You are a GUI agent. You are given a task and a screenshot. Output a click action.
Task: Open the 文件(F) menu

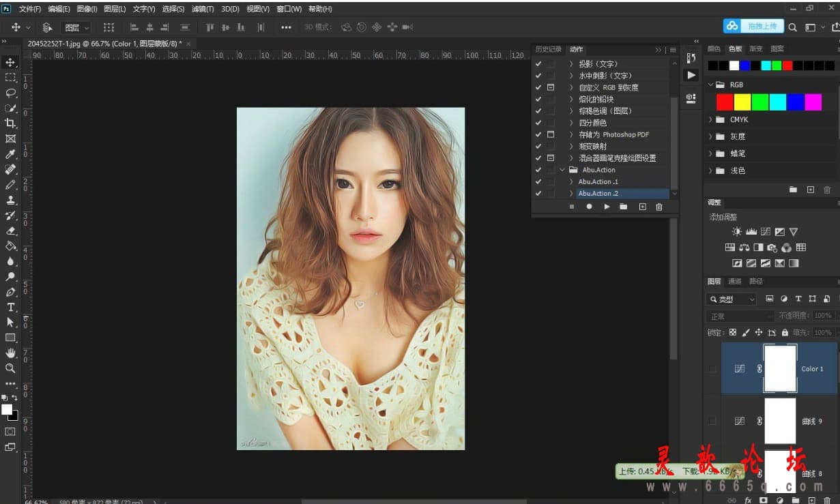coord(29,9)
